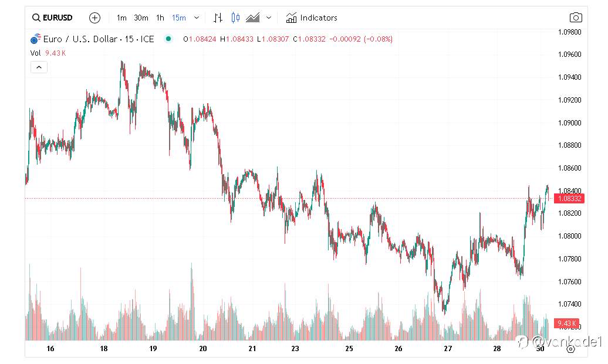The width and height of the screenshot is (608, 364).
Task: Click the 1.09000 price axis label
Action: point(570,123)
